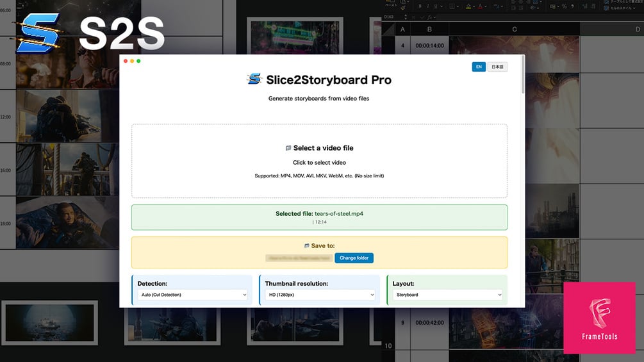The width and height of the screenshot is (644, 362).
Task: Select column C header in Excel
Action: tap(514, 29)
